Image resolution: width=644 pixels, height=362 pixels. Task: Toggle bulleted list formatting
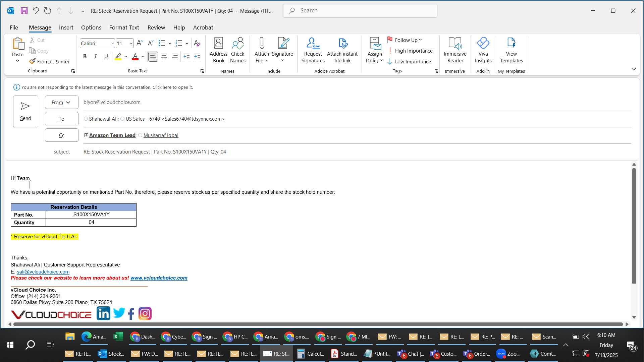[162, 43]
